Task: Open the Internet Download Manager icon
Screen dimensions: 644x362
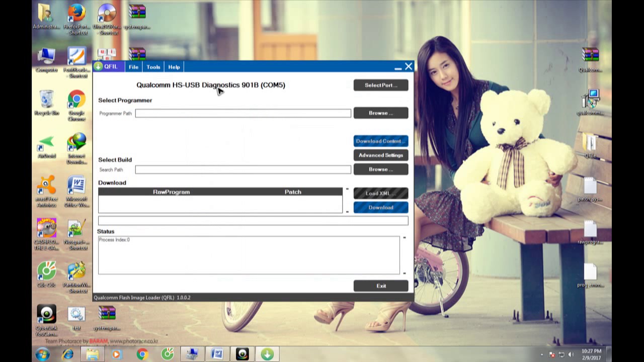Action: coord(77,149)
